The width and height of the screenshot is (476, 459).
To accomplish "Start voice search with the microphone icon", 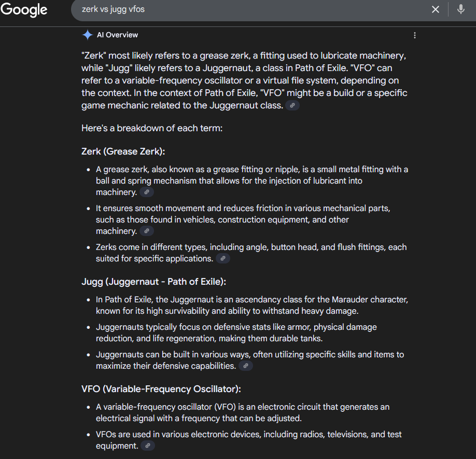I will [x=460, y=9].
